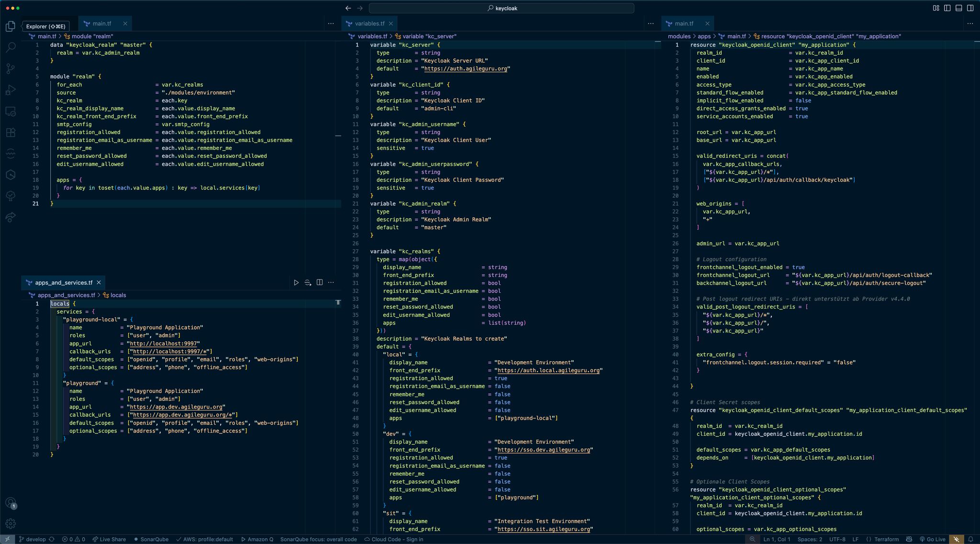This screenshot has height=544, width=980.
Task: Open more actions menu for variables.tf group
Action: [650, 23]
